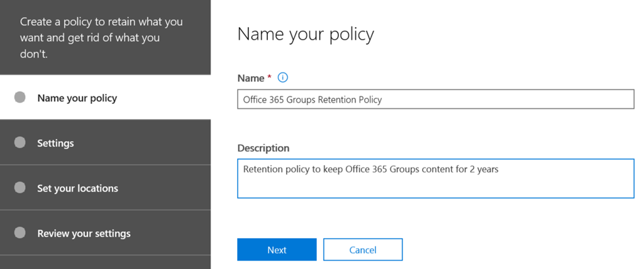This screenshot has width=644, height=269.
Task: Click the info icon beside Name label
Action: pyautogui.click(x=282, y=77)
